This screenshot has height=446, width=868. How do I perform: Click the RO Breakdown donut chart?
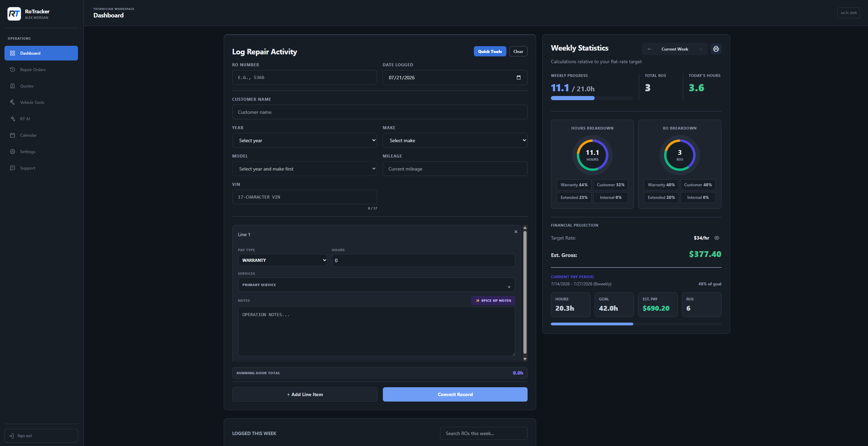point(679,155)
